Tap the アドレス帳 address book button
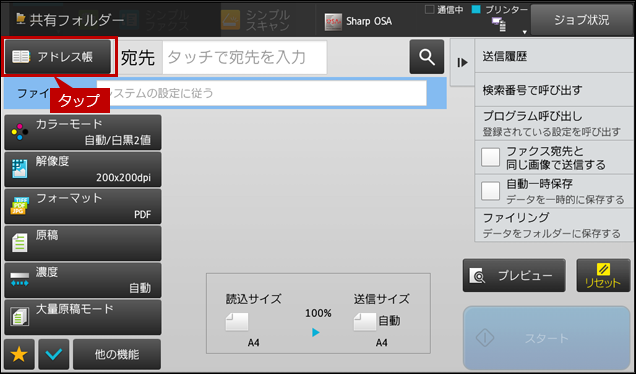 [x=58, y=57]
